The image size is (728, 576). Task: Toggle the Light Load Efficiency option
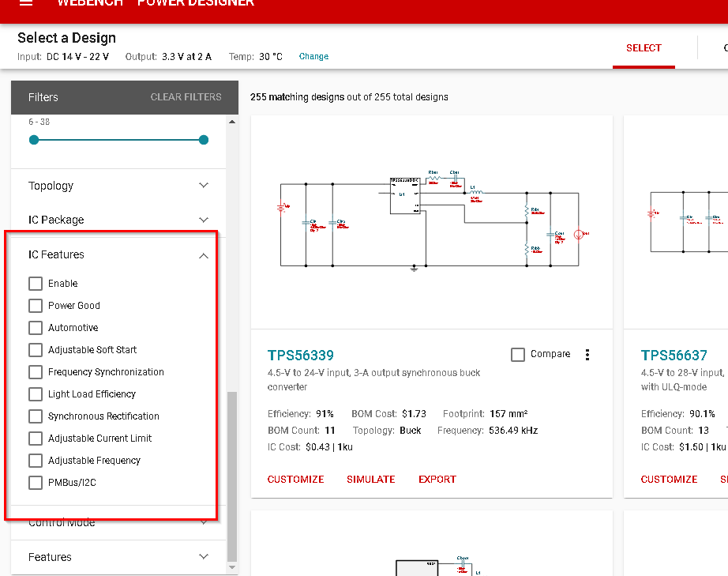click(35, 393)
